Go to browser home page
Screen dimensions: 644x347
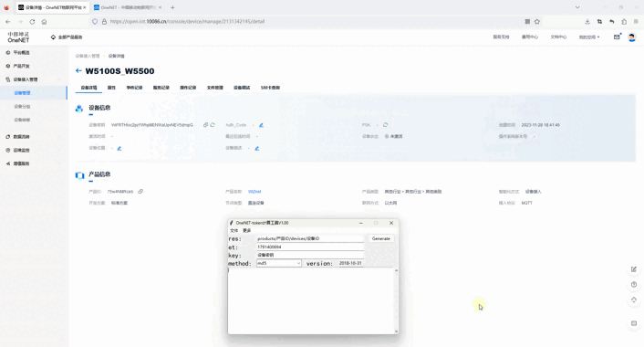pyautogui.click(x=44, y=21)
